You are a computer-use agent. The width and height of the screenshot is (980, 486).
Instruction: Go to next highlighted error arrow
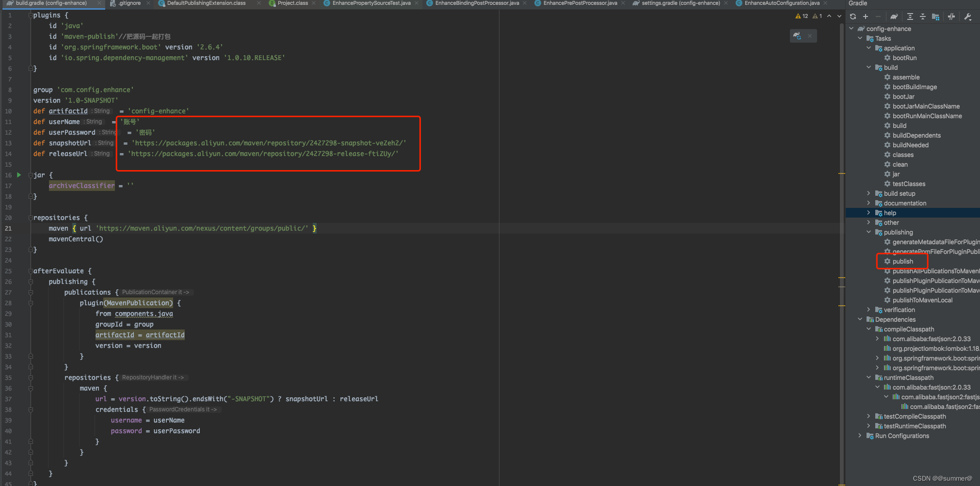point(839,16)
